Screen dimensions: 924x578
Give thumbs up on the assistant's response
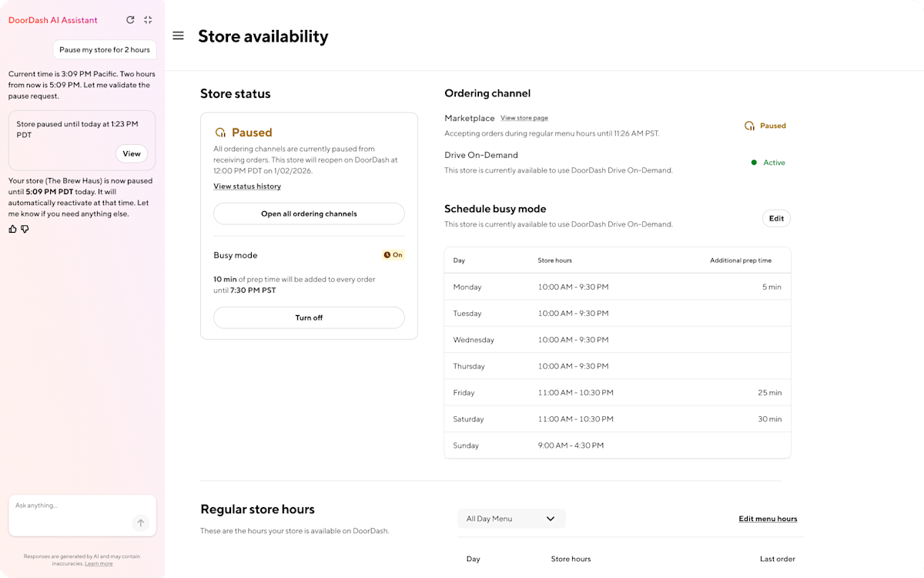point(12,229)
